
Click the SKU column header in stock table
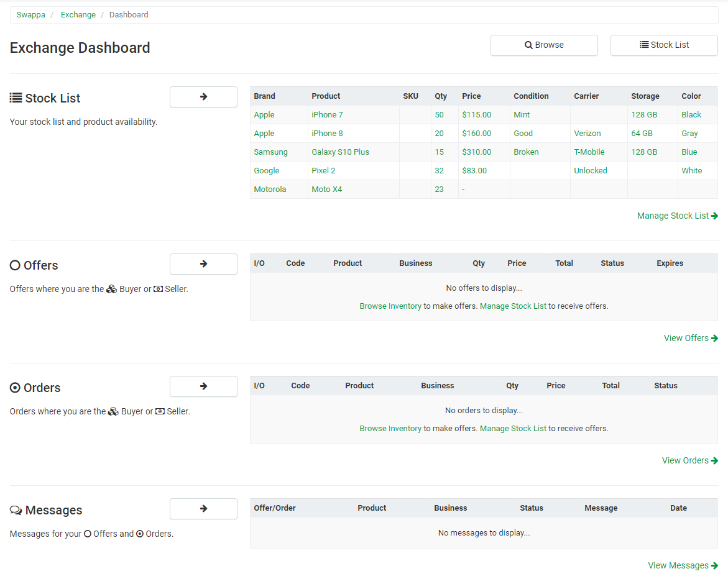pos(410,96)
